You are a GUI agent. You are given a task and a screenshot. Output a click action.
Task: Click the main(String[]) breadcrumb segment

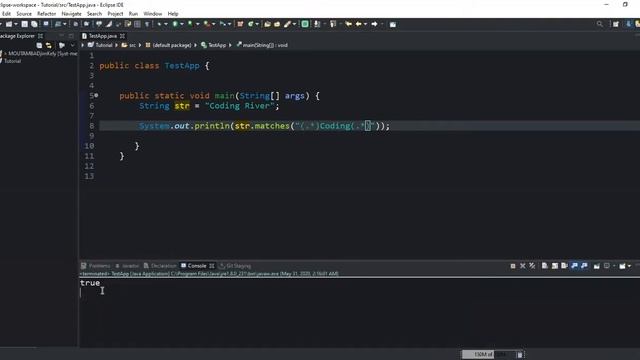click(x=262, y=45)
